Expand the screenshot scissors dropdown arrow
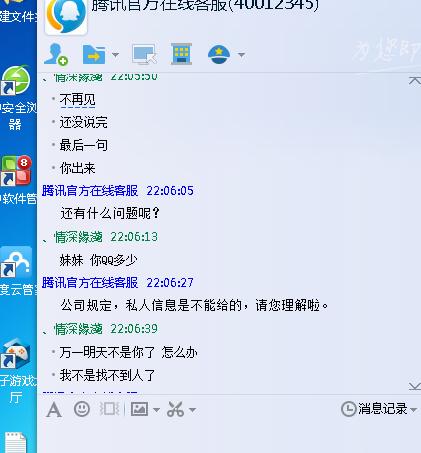The width and height of the screenshot is (421, 453). point(192,409)
